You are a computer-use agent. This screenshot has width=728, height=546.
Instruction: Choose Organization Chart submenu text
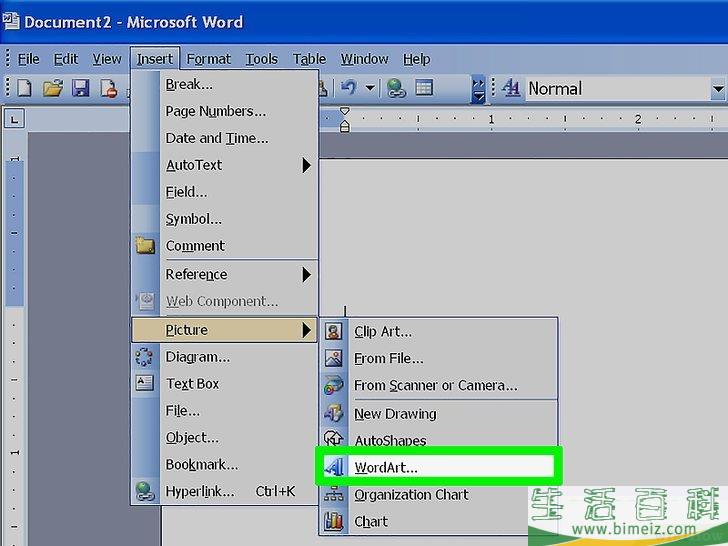tap(411, 495)
